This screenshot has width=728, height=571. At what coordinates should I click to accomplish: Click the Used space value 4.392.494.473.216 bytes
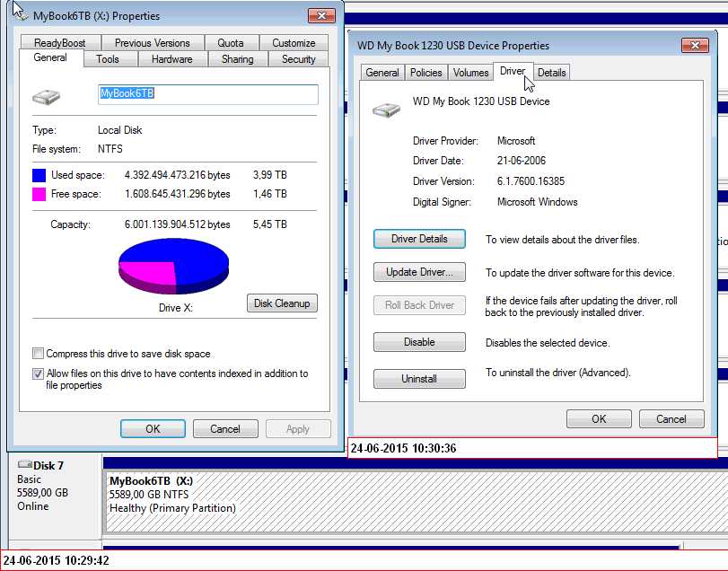[178, 175]
